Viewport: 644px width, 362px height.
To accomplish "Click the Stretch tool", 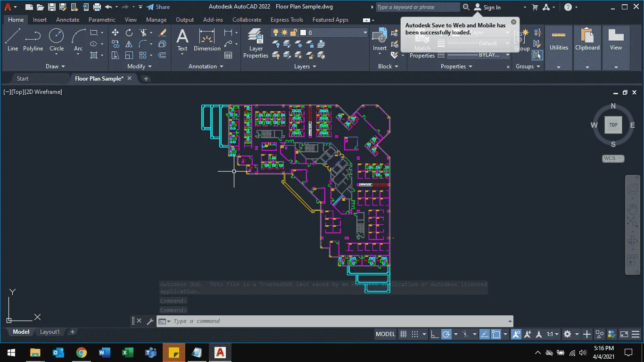I will pyautogui.click(x=115, y=55).
